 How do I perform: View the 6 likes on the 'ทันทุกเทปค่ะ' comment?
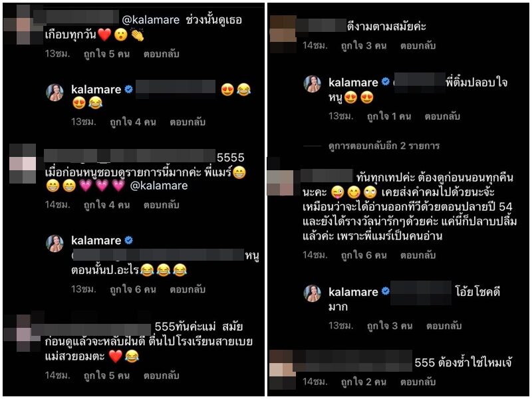click(x=363, y=255)
